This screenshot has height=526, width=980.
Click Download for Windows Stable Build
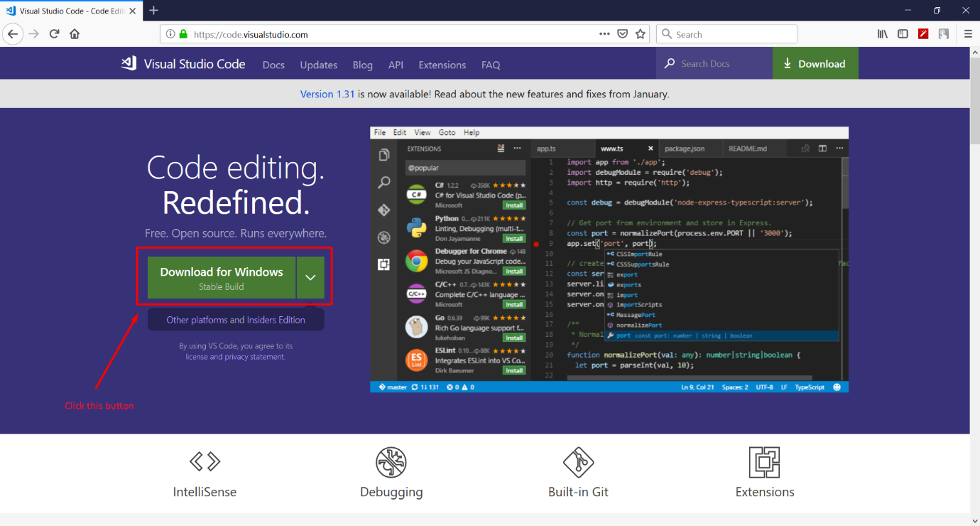click(222, 277)
